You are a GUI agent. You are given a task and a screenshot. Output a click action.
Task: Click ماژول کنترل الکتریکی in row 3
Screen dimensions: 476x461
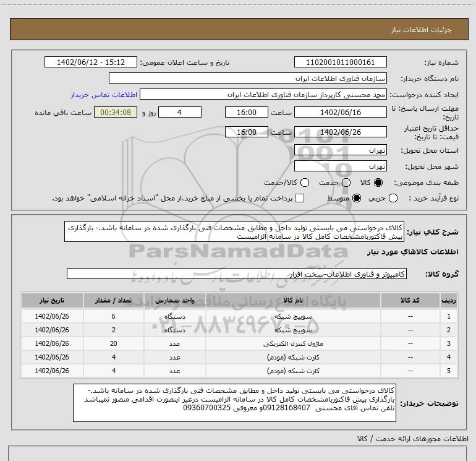point(293,343)
